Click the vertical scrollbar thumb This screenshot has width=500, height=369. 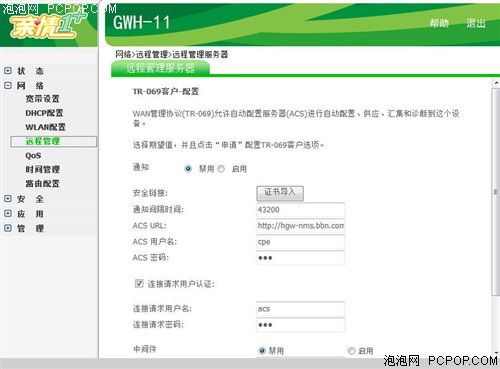(x=496, y=192)
